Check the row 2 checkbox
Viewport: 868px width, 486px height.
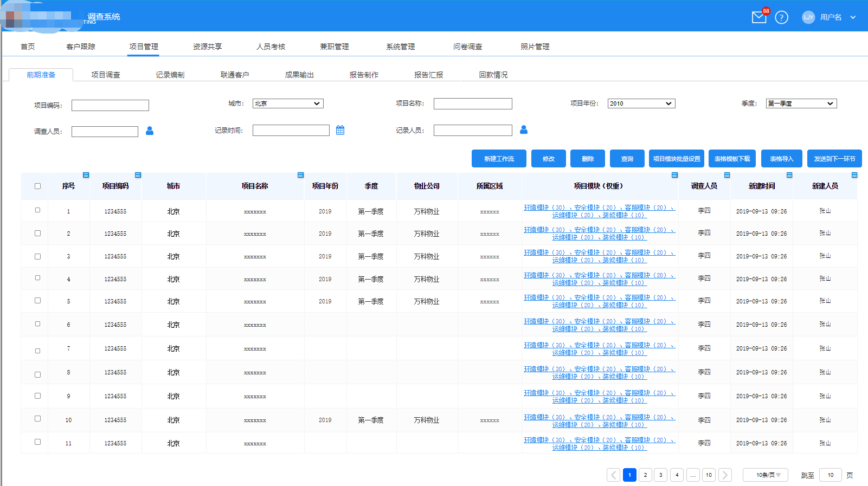(x=37, y=233)
